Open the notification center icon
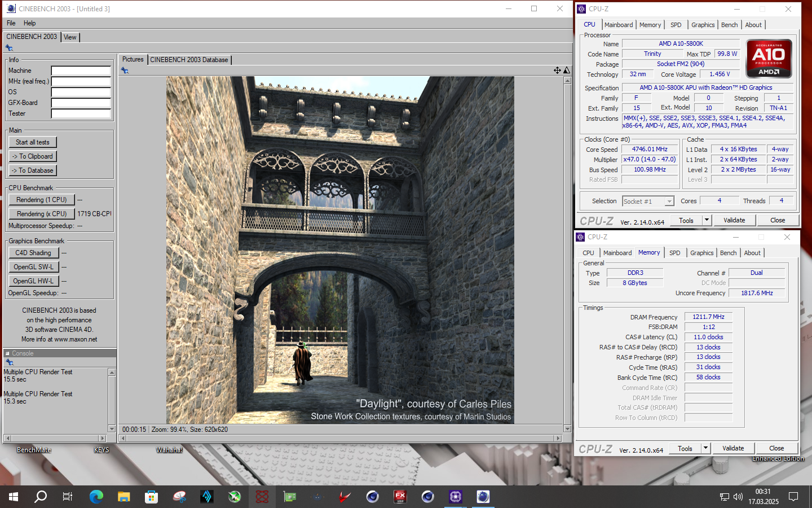 793,497
